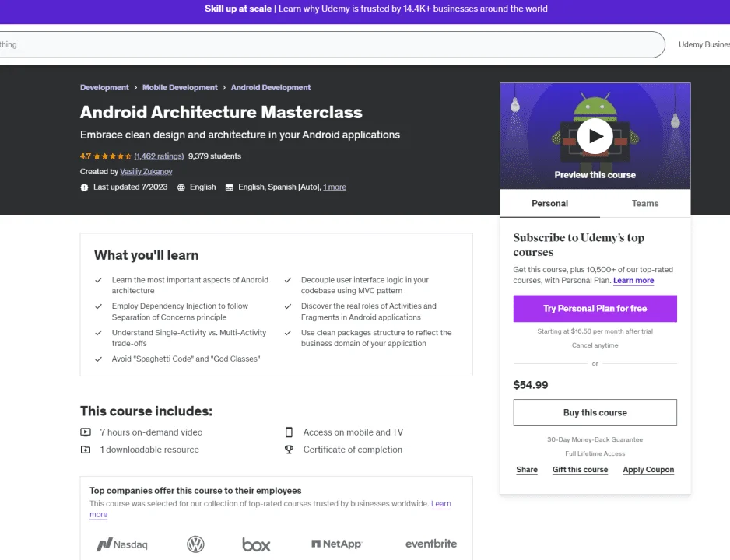
Task: Click the Share button
Action: (x=527, y=470)
